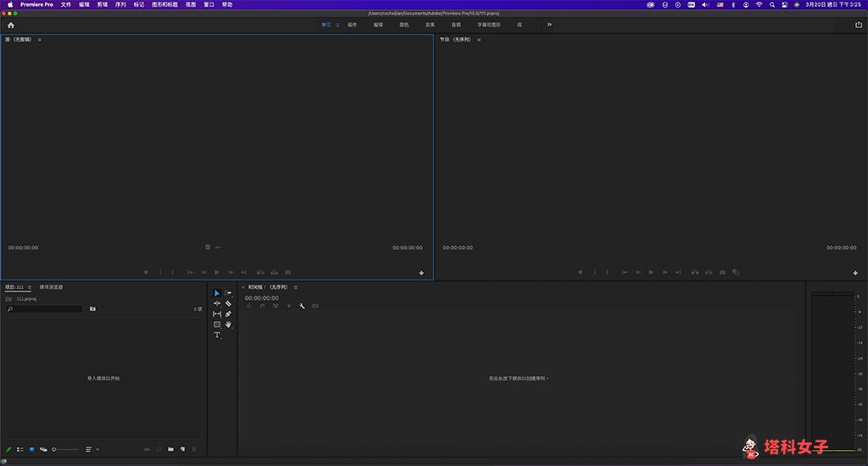Select the Rectangle tool
Screen dimensions: 868x466
(217, 325)
